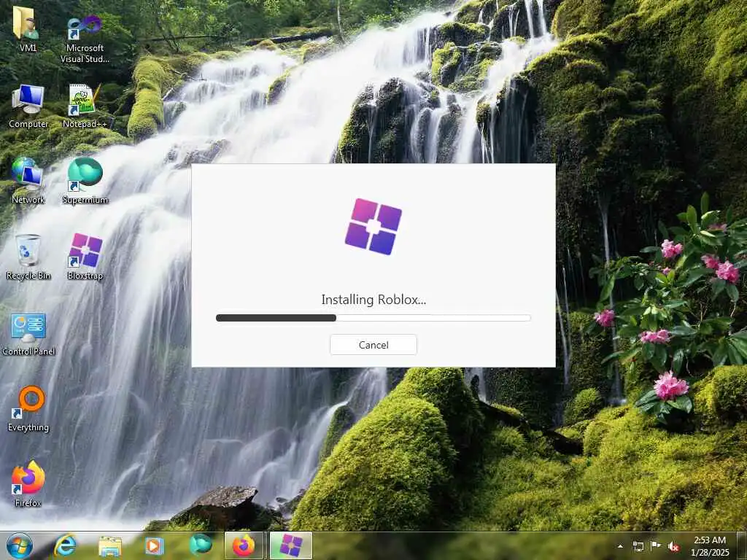The width and height of the screenshot is (747, 560).
Task: Launch Internet Explorer from the taskbar
Action: (x=65, y=545)
